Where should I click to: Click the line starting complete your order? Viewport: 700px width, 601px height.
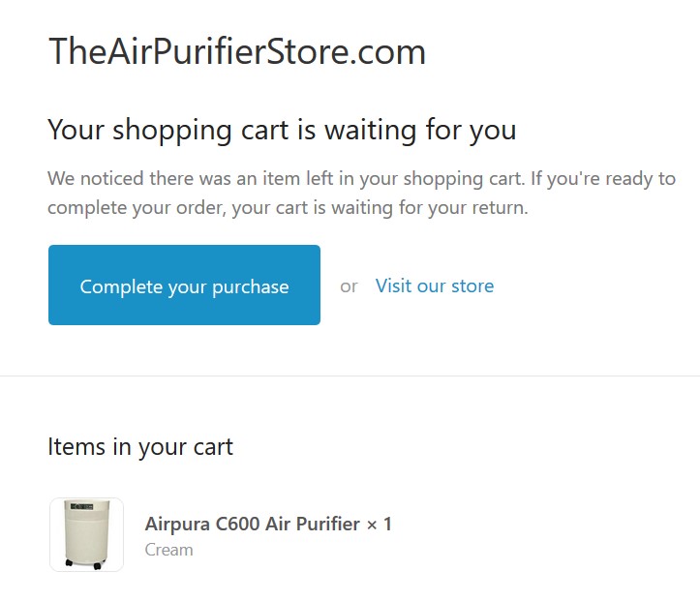288,208
